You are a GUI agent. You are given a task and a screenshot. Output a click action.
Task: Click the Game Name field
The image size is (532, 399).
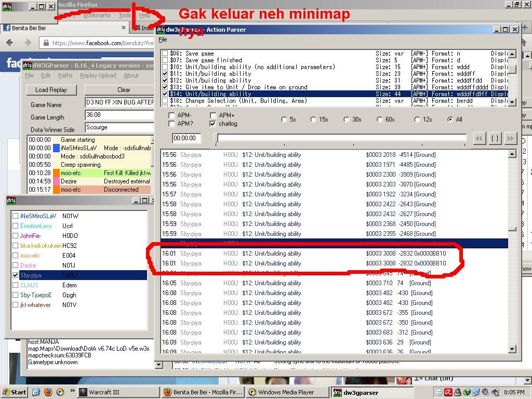(x=120, y=102)
